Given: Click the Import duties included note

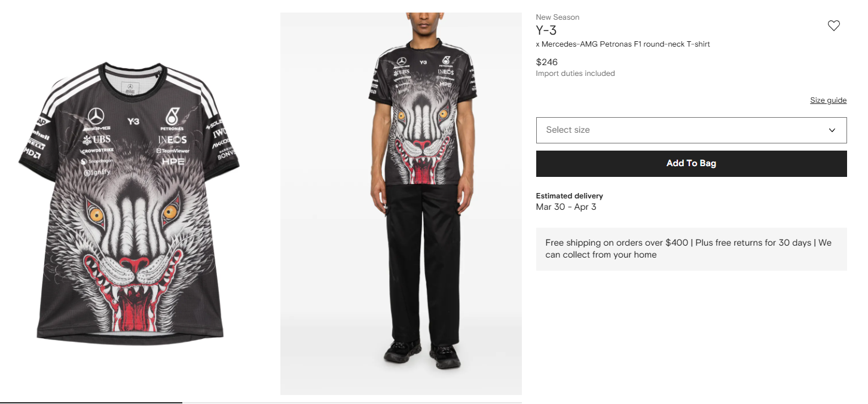Looking at the screenshot, I should click(x=575, y=74).
